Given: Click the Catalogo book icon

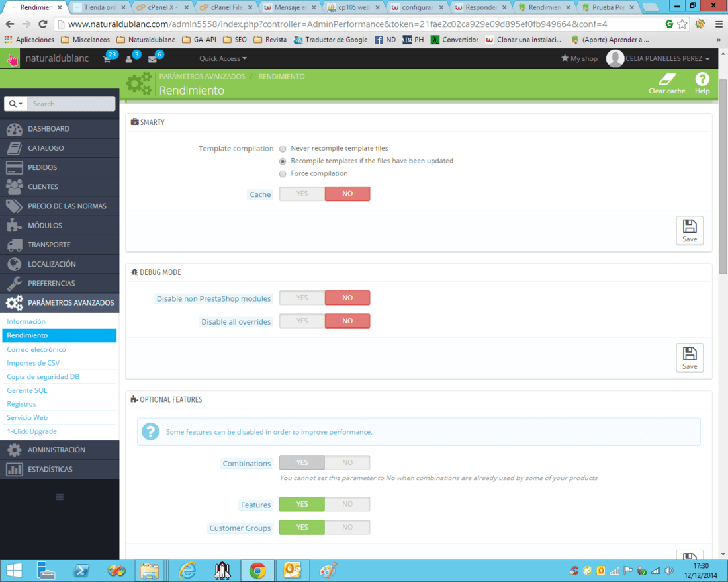Looking at the screenshot, I should pyautogui.click(x=15, y=148).
